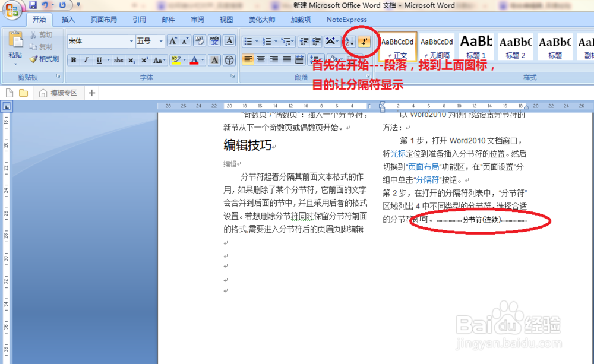
Task: Center the text
Action: pos(261,59)
